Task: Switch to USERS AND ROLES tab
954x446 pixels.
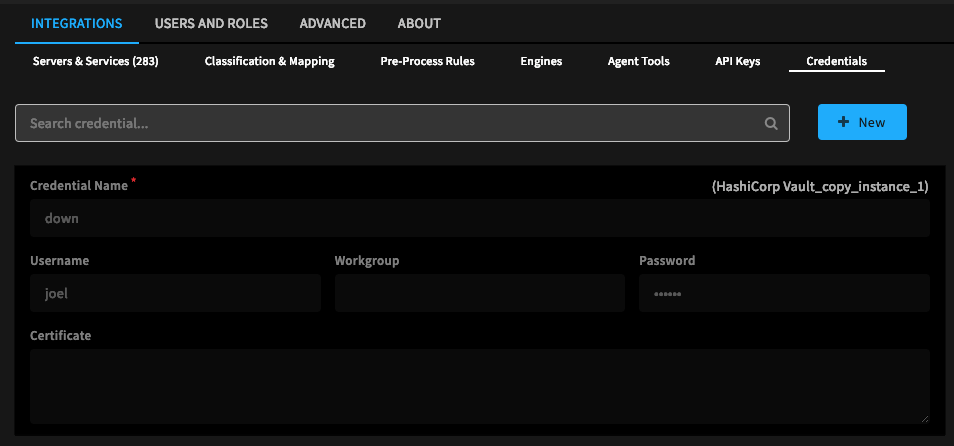Action: click(211, 23)
